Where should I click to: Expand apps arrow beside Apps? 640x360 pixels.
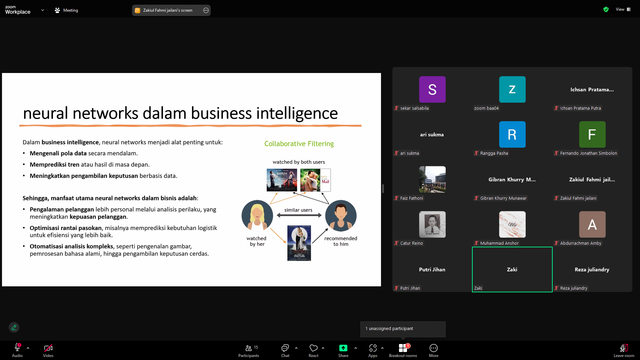click(x=382, y=348)
